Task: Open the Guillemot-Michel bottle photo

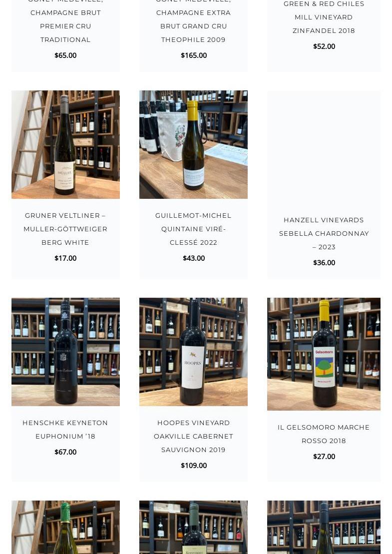Action: (193, 144)
